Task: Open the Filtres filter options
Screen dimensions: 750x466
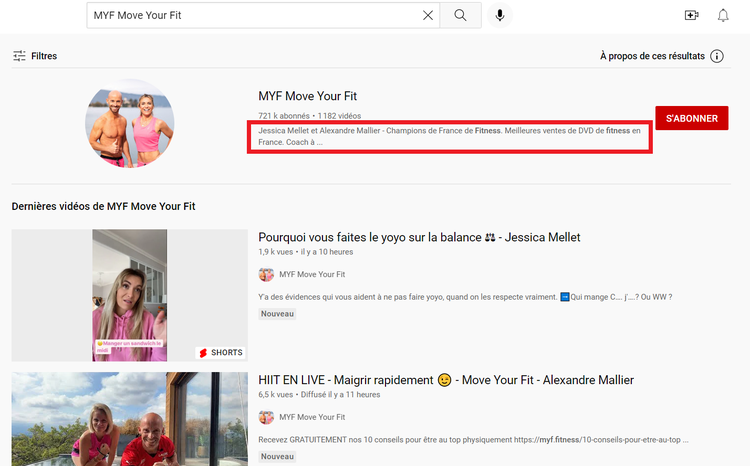Action: click(x=35, y=56)
